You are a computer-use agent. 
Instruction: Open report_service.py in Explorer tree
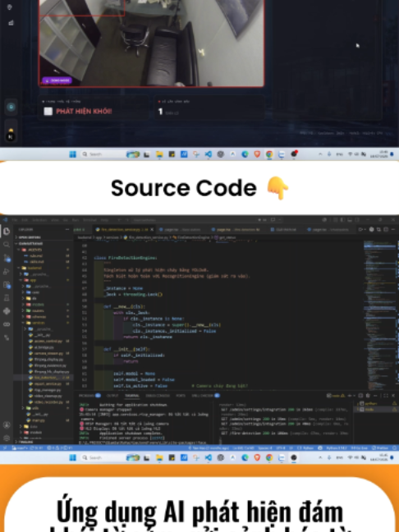[44, 383]
